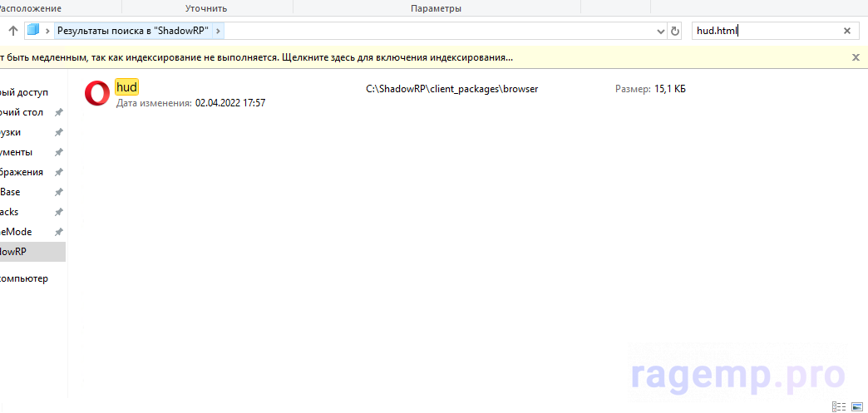Open the Base folder in the sidebar
The image size is (868, 413).
[x=11, y=192]
